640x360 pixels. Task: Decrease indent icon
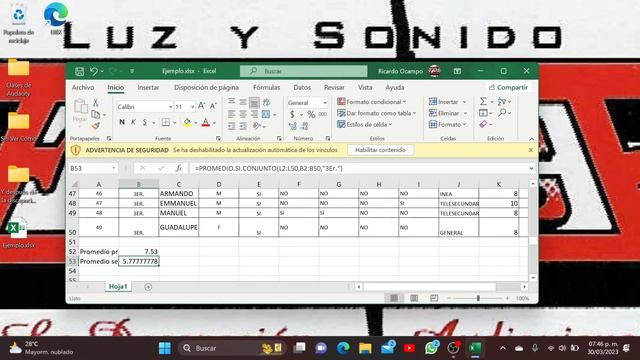[231, 126]
